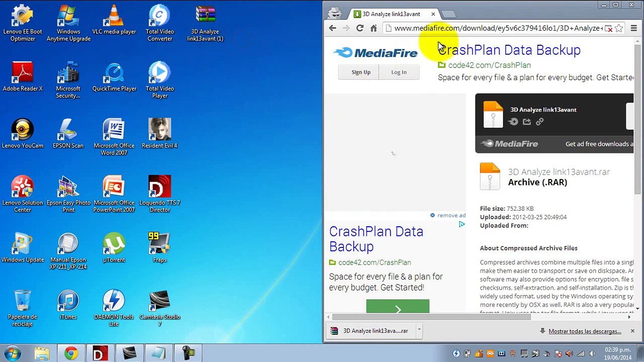Select Resident Evil 4 desktop icon
This screenshot has width=644, height=362.
coord(159,134)
